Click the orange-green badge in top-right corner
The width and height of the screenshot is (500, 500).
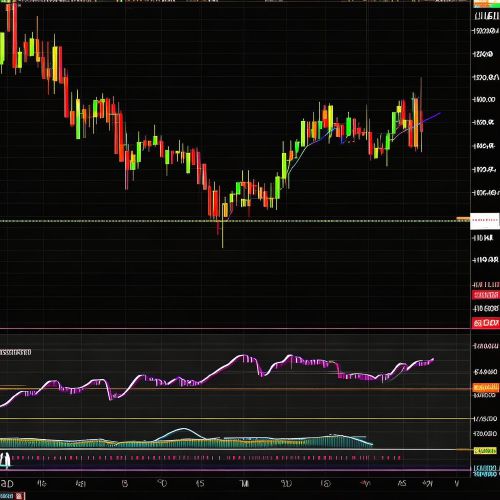point(486,4)
